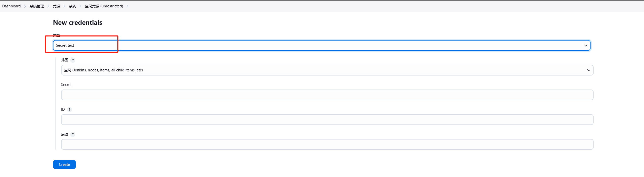644x177 pixels.
Task: Go to the Dashboard breadcrumb
Action: 11,6
